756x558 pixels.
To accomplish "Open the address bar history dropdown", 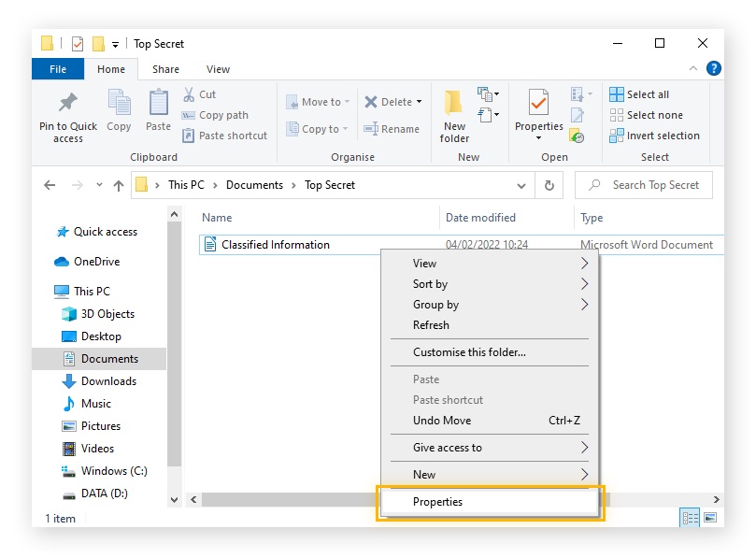I will click(x=521, y=186).
